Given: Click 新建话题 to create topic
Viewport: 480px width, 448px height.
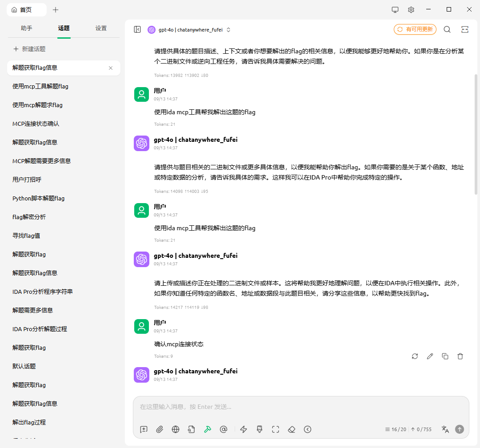Looking at the screenshot, I should [x=29, y=49].
